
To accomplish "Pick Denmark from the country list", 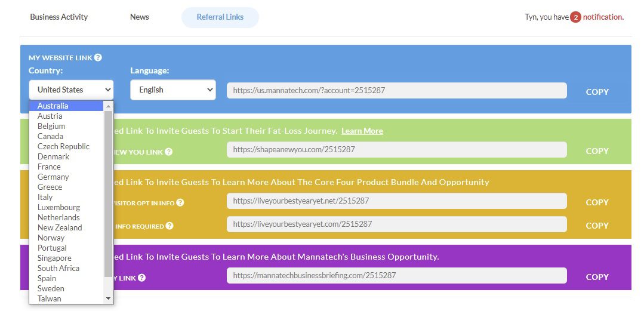I will (67, 156).
